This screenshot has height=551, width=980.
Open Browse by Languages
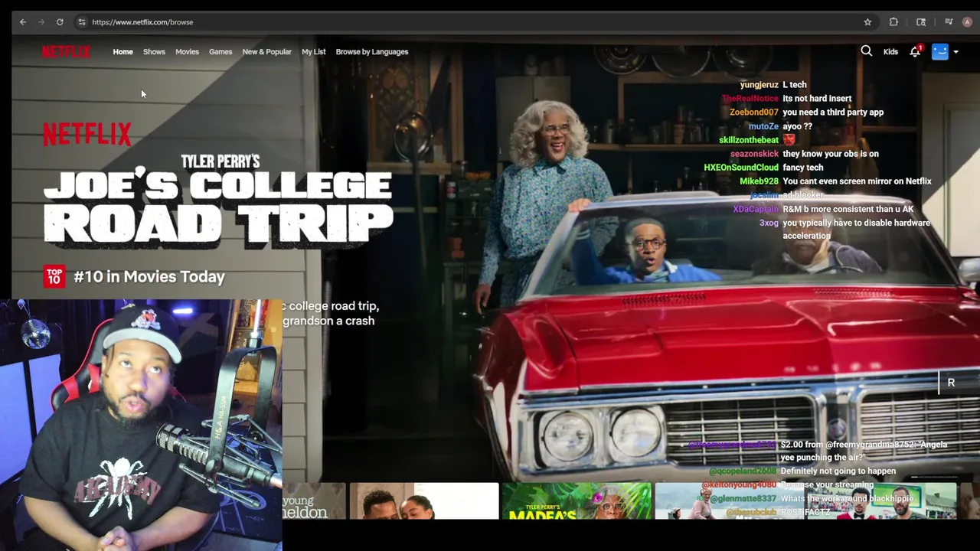click(372, 52)
